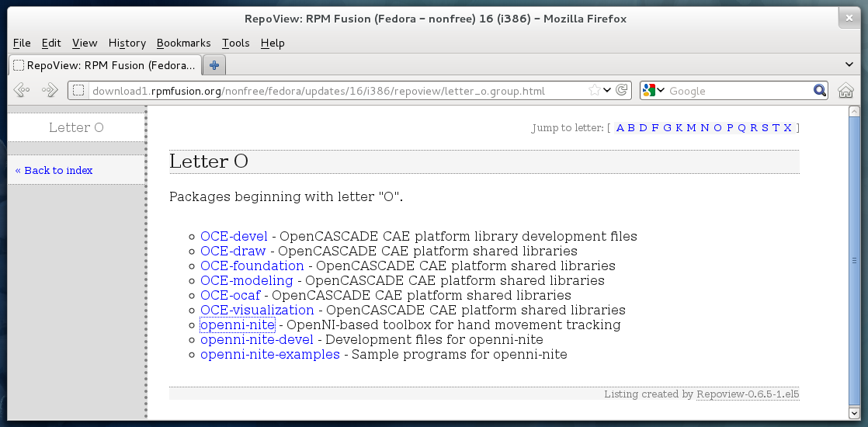
Task: Select the RepoView RPM Fusion tab
Action: click(105, 65)
